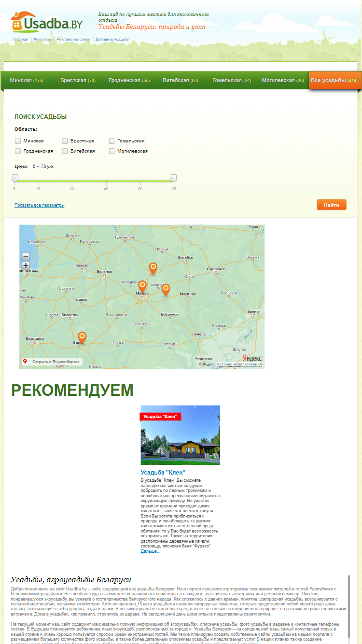Click the minimum price slider handle
This screenshot has height=644, width=362.
click(15, 178)
